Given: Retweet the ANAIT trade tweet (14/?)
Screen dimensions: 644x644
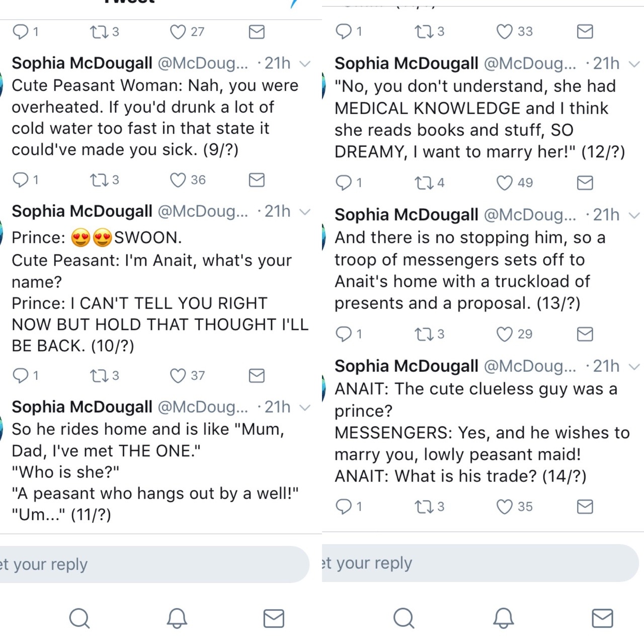Looking at the screenshot, I should point(423,507).
